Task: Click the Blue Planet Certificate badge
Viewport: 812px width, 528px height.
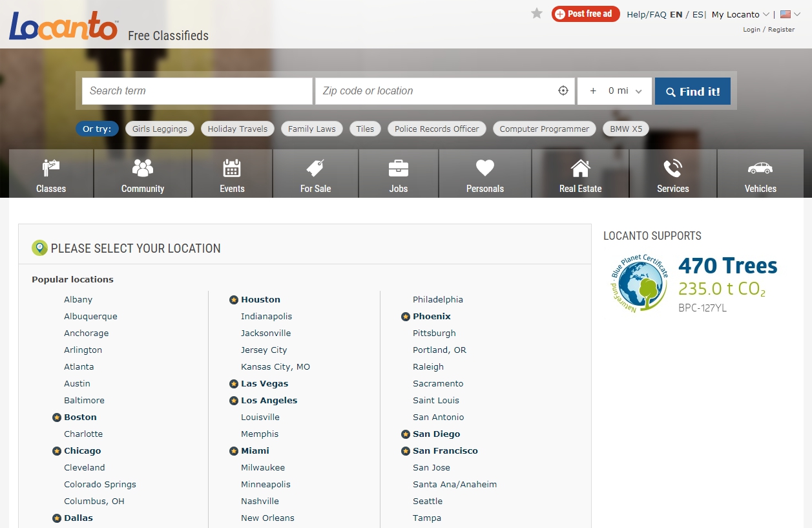Action: click(639, 284)
